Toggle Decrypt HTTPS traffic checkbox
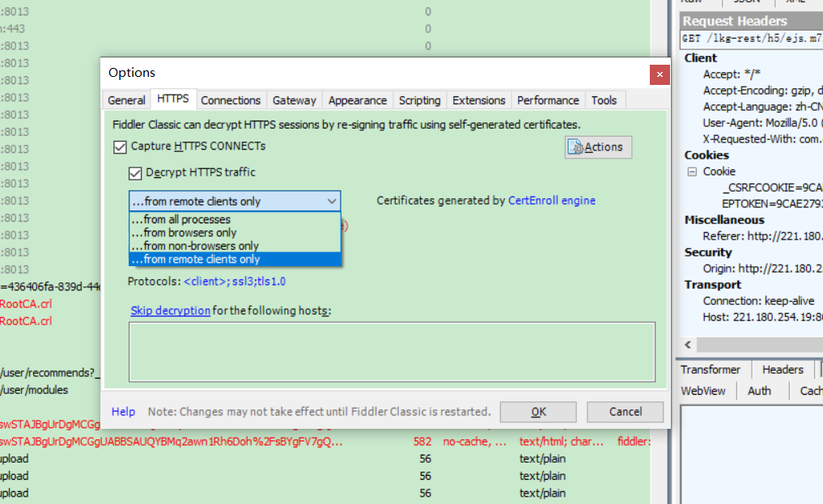 [x=135, y=173]
